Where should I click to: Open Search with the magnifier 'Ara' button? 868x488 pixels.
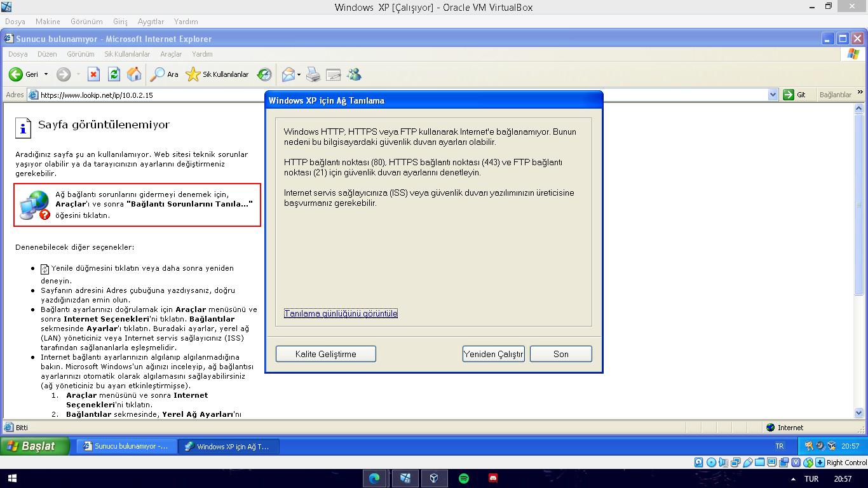164,74
